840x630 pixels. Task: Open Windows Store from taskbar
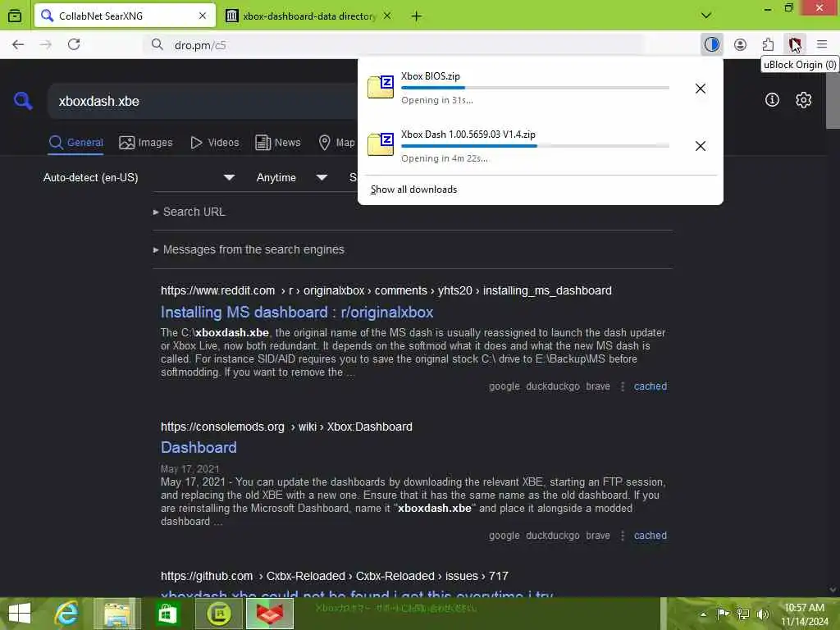coord(167,614)
